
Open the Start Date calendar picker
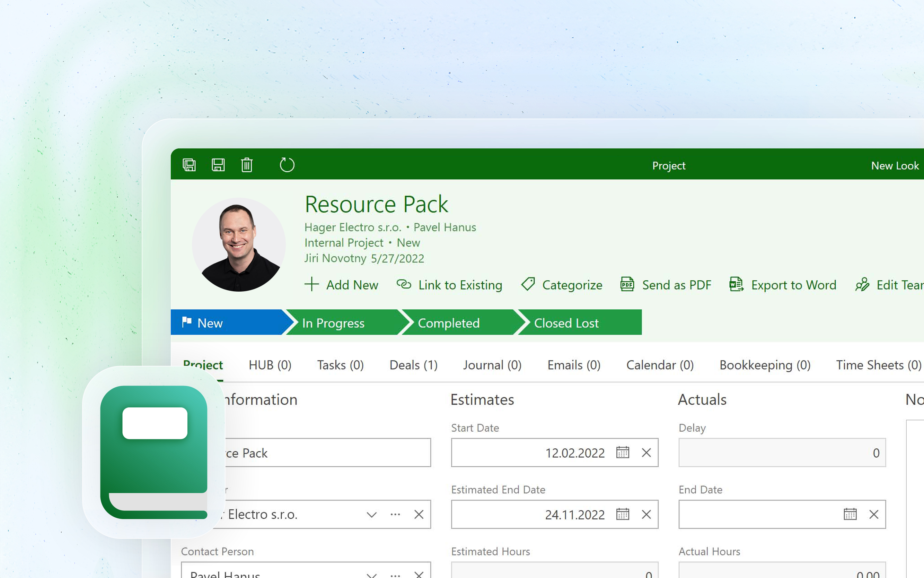(623, 452)
